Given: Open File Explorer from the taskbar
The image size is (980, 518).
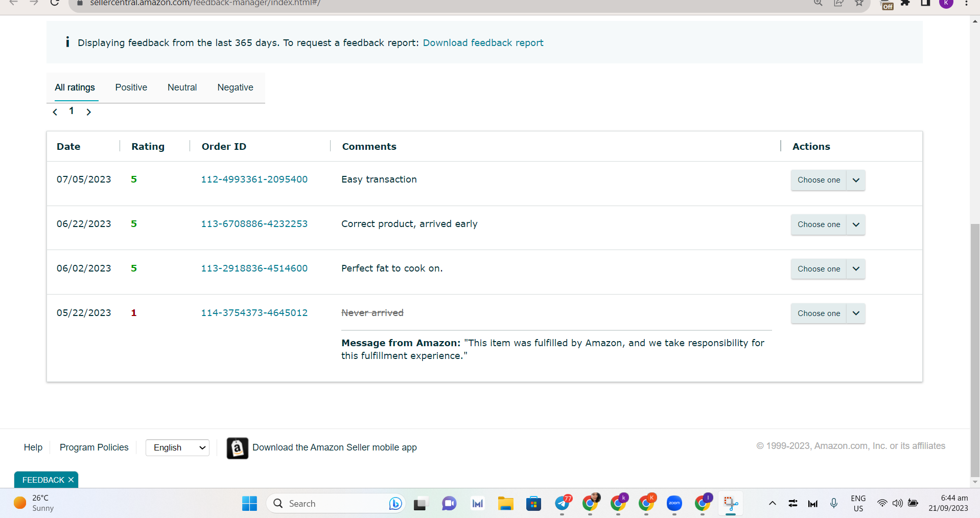Looking at the screenshot, I should tap(505, 504).
